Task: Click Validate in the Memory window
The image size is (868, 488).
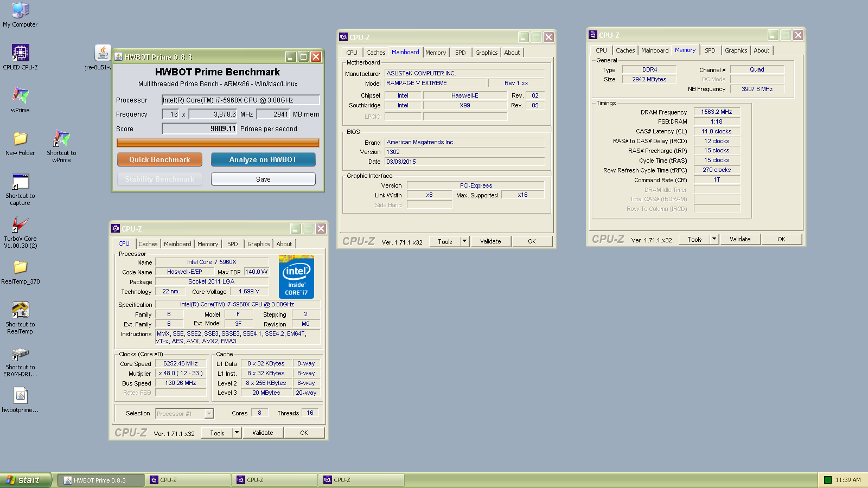Action: pos(740,239)
